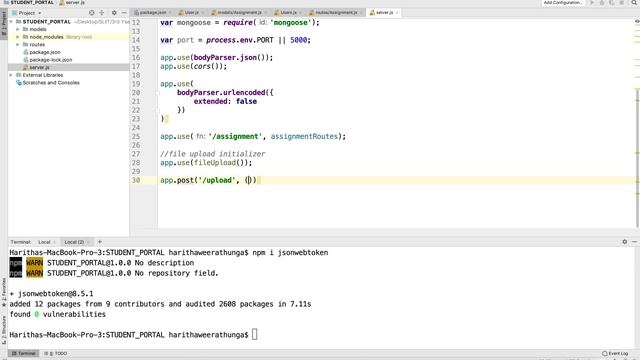
Task: Click the fold marker beside line 22
Action: [157, 110]
